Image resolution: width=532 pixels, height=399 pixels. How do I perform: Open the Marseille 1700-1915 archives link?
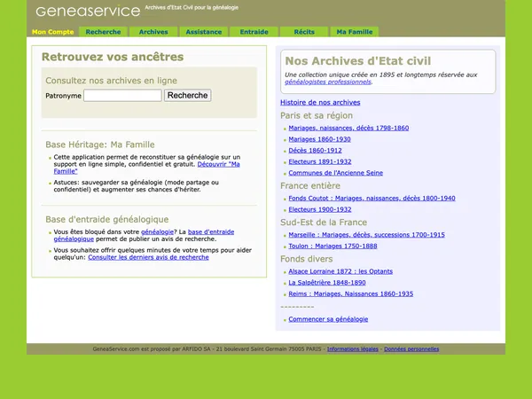[366, 235]
